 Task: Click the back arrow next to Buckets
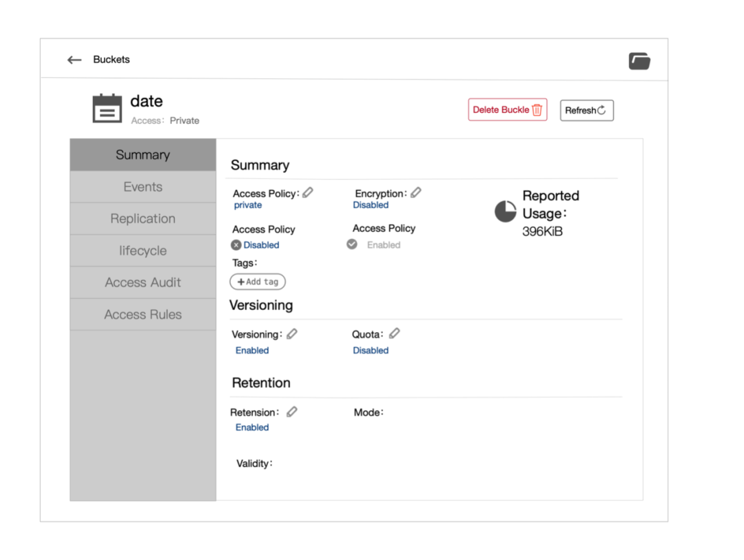pyautogui.click(x=74, y=60)
